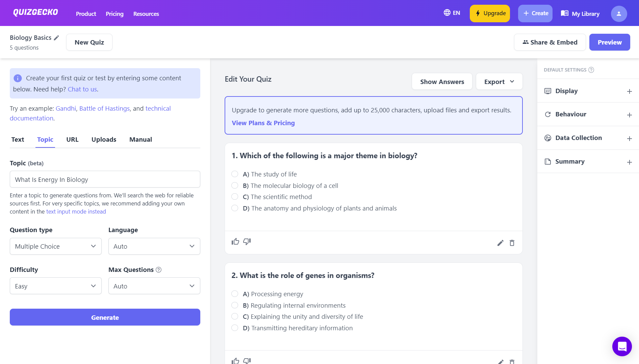639x364 pixels.
Task: Open the user profile avatar
Action: pyautogui.click(x=619, y=13)
